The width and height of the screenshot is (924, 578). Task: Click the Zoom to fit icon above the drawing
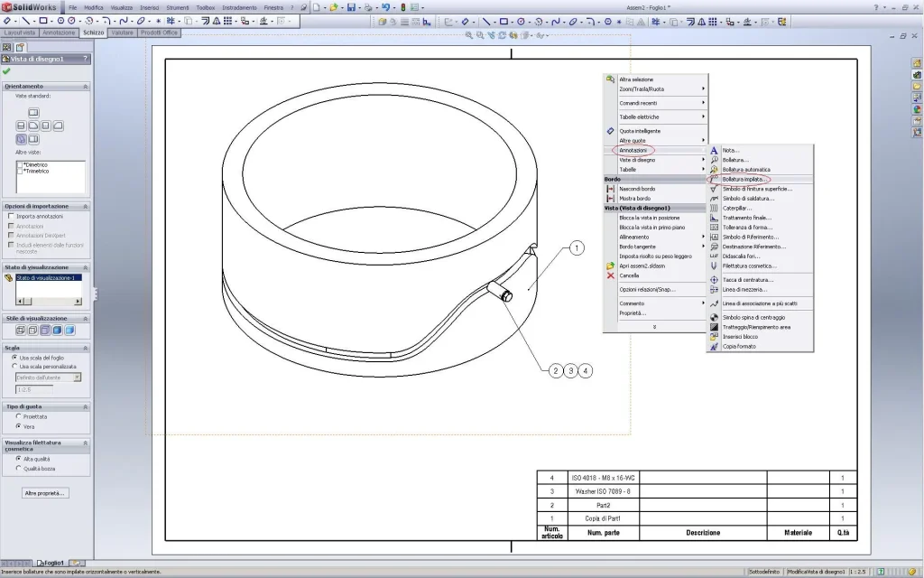click(469, 35)
